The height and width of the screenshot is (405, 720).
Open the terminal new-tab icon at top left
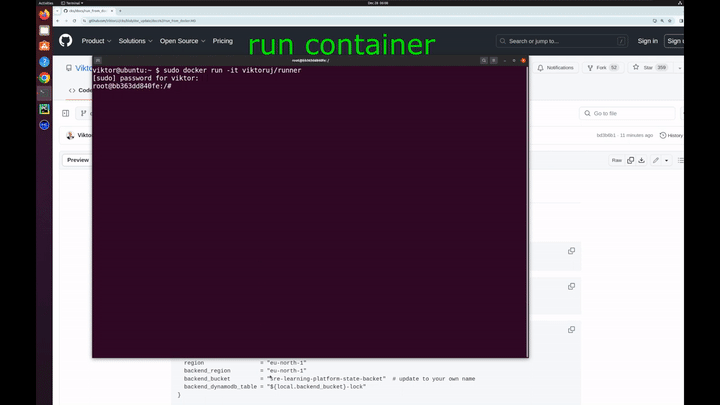pyautogui.click(x=98, y=61)
